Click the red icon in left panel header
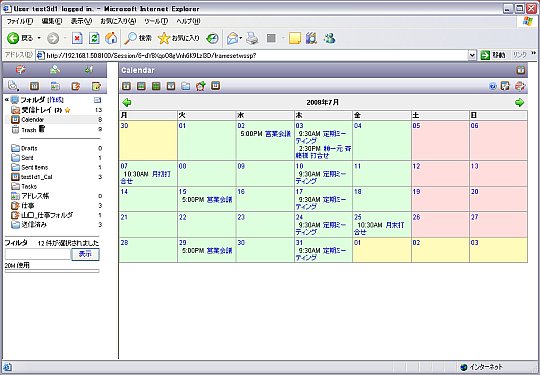540x375 pixels. pos(21,70)
